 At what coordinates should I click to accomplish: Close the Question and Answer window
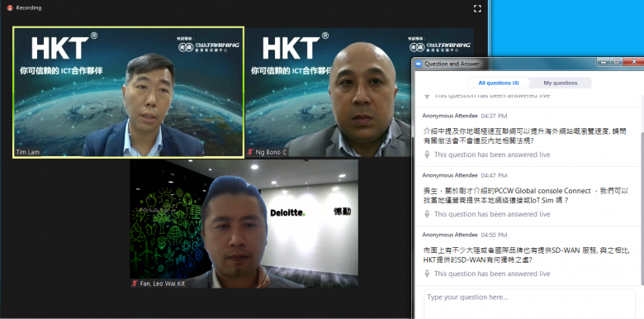pos(634,62)
